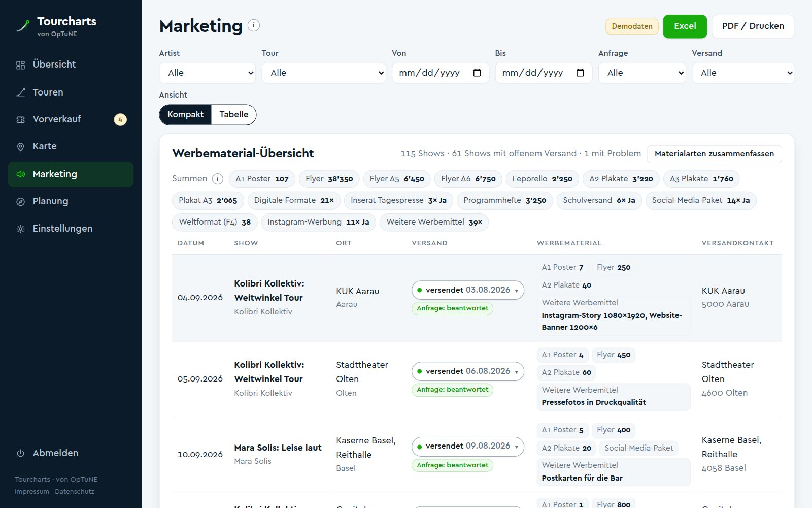Click PDF / Drucken button
The width and height of the screenshot is (812, 508).
click(x=753, y=26)
